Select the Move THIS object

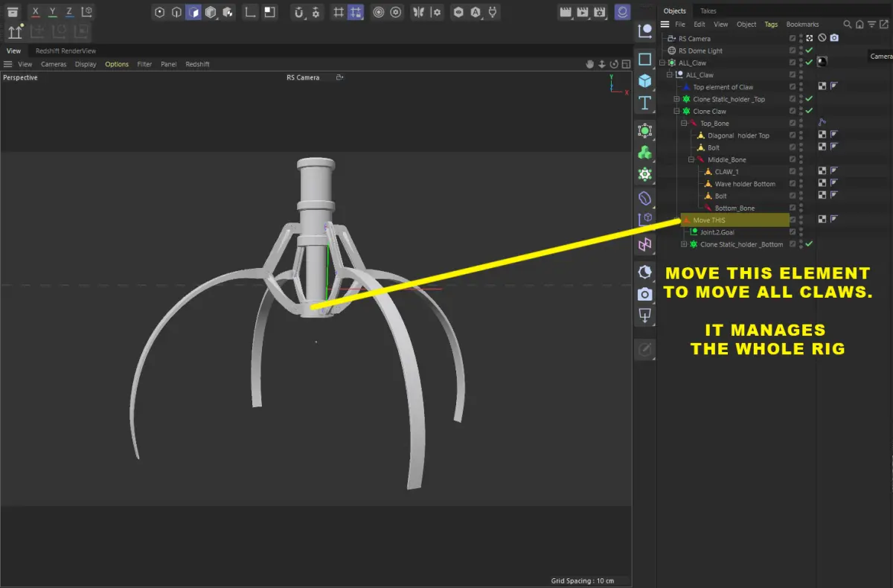(x=708, y=220)
